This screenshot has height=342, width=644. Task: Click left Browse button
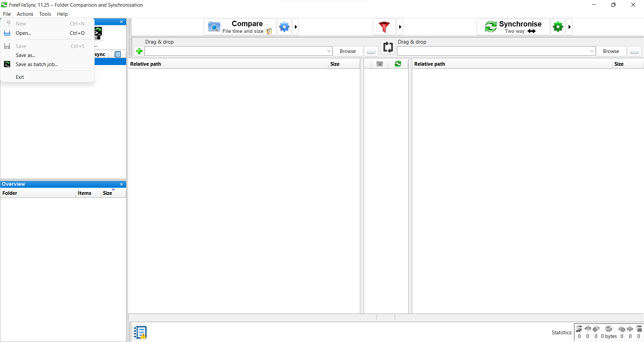click(x=348, y=51)
